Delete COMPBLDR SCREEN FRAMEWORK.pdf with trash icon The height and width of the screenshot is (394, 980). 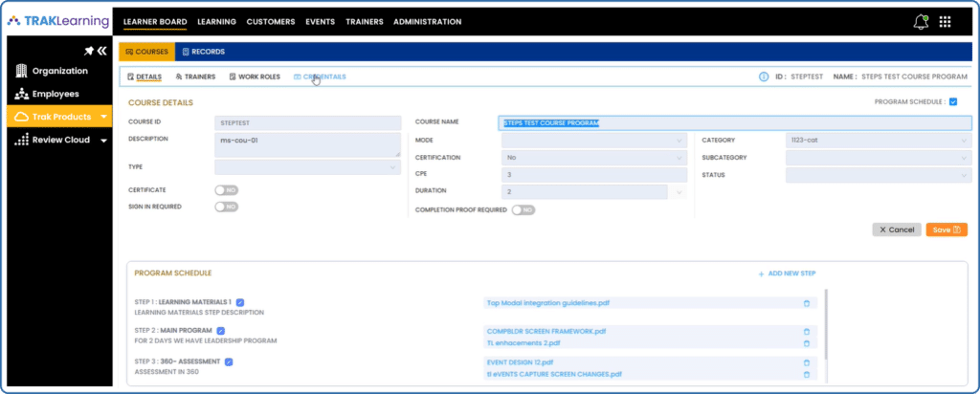tap(806, 331)
